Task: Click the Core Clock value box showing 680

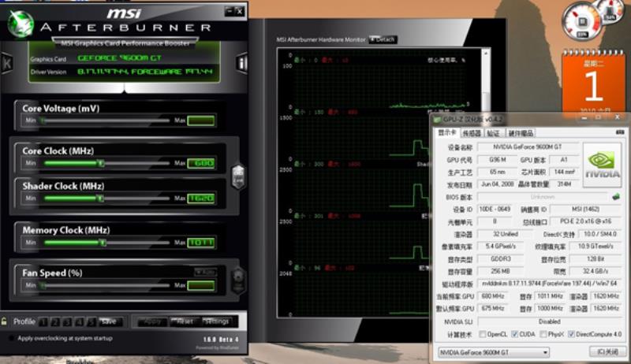Action: [201, 163]
